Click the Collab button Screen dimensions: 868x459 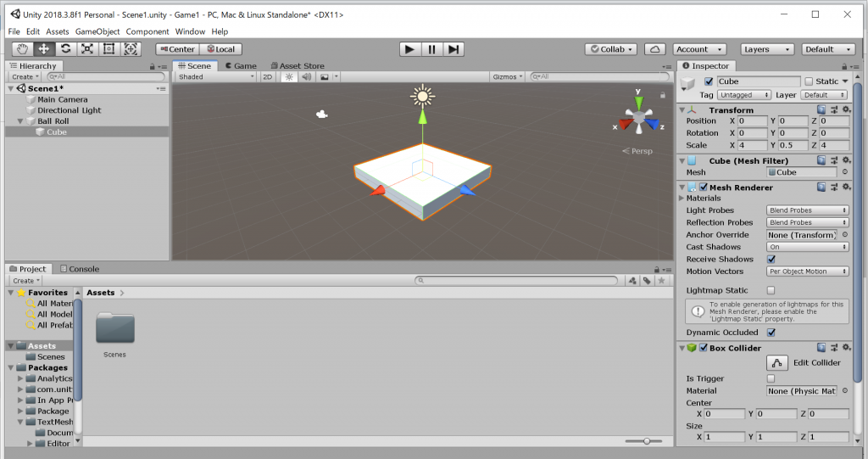(611, 49)
